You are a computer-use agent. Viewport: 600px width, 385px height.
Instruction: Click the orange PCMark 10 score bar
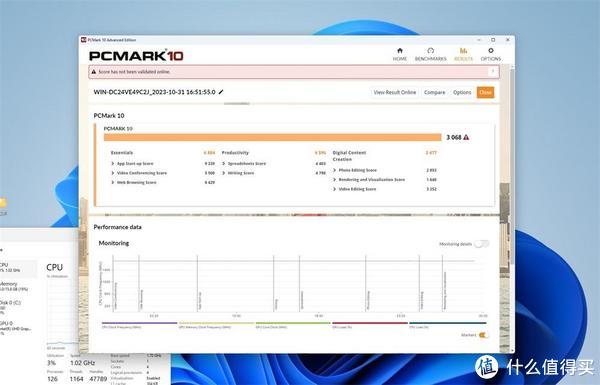pos(272,137)
